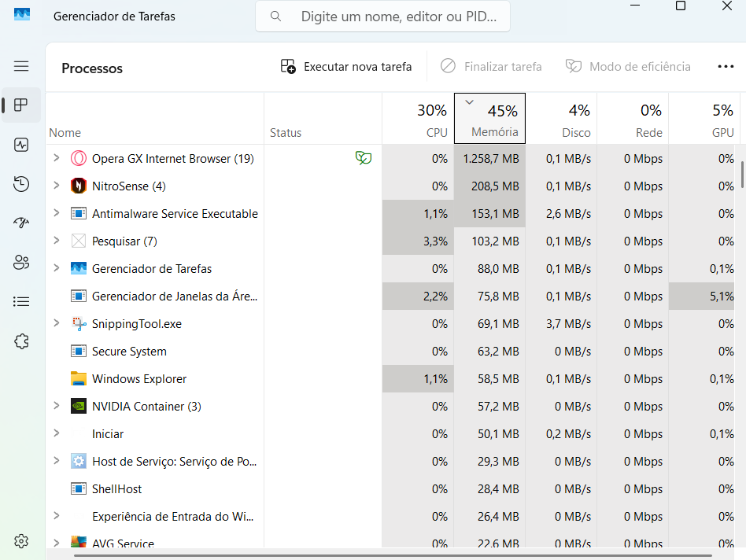Expand the NVIDIA Container process group
This screenshot has width=746, height=560.
coord(56,407)
